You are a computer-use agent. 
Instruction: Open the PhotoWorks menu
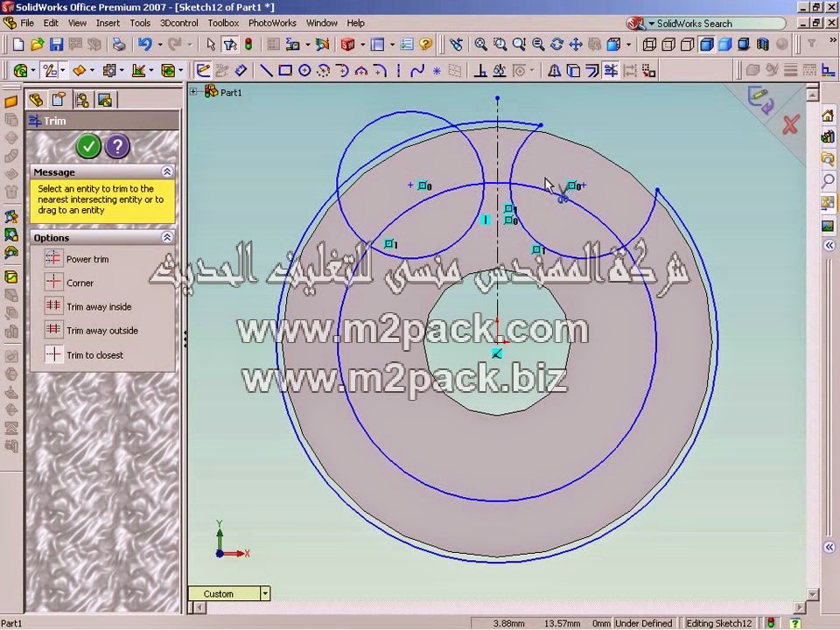(x=272, y=23)
